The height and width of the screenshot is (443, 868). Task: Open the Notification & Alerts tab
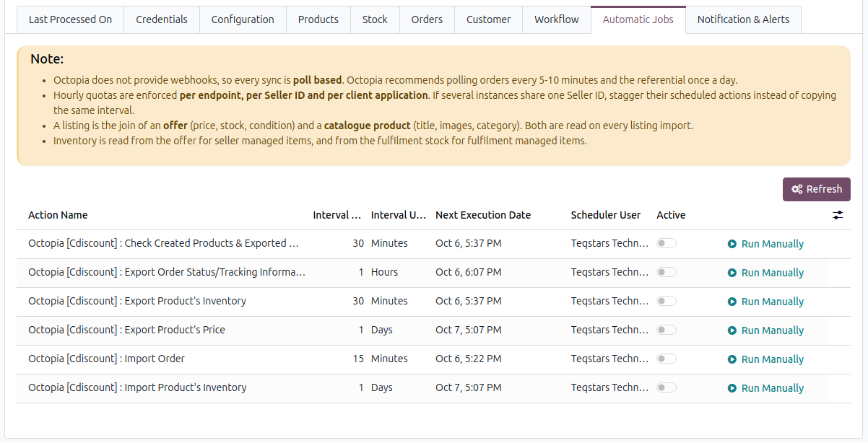pos(743,19)
